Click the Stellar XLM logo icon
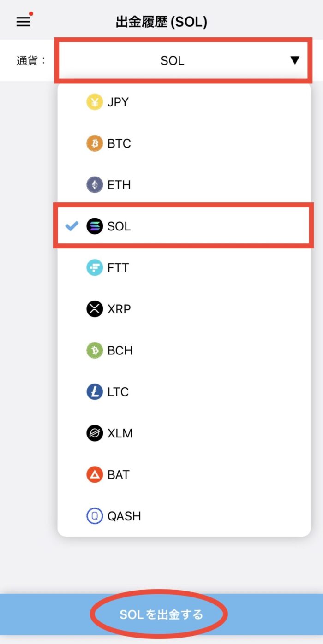Screen dimensions: 323x644 pos(95,433)
